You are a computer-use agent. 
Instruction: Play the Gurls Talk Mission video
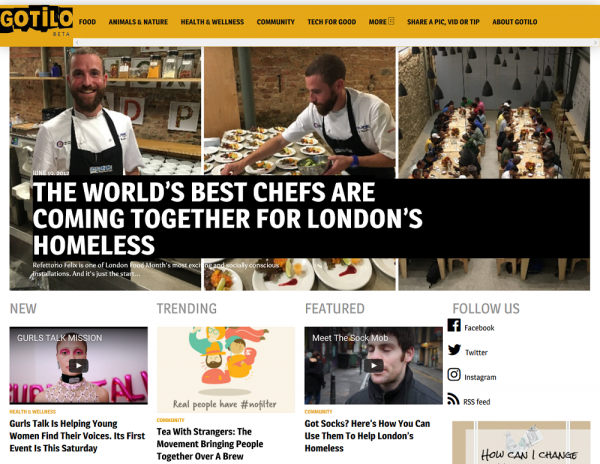(78, 366)
